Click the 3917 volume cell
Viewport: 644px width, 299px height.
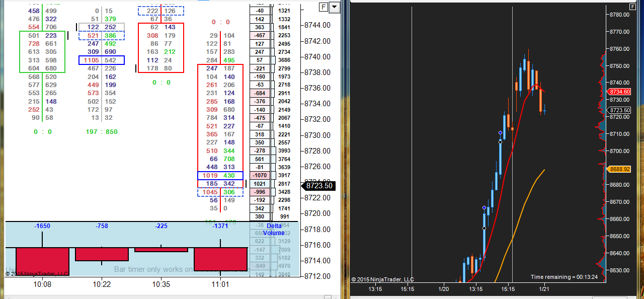(284, 175)
